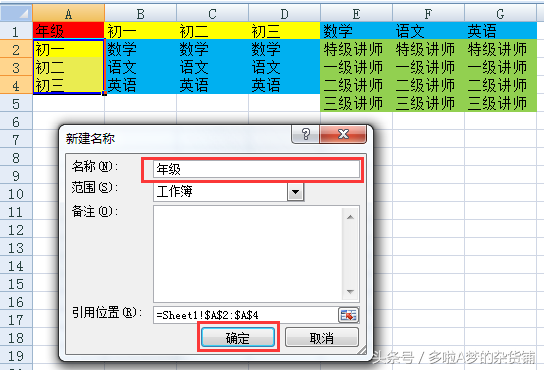Viewport: 544px width, 370px height.
Task: Click the range selector icon in reference field
Action: click(x=348, y=315)
